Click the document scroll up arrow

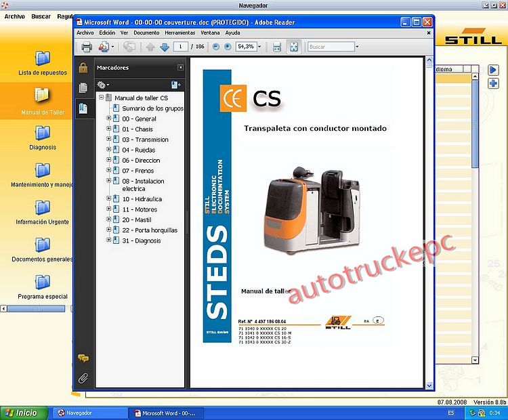click(x=429, y=60)
